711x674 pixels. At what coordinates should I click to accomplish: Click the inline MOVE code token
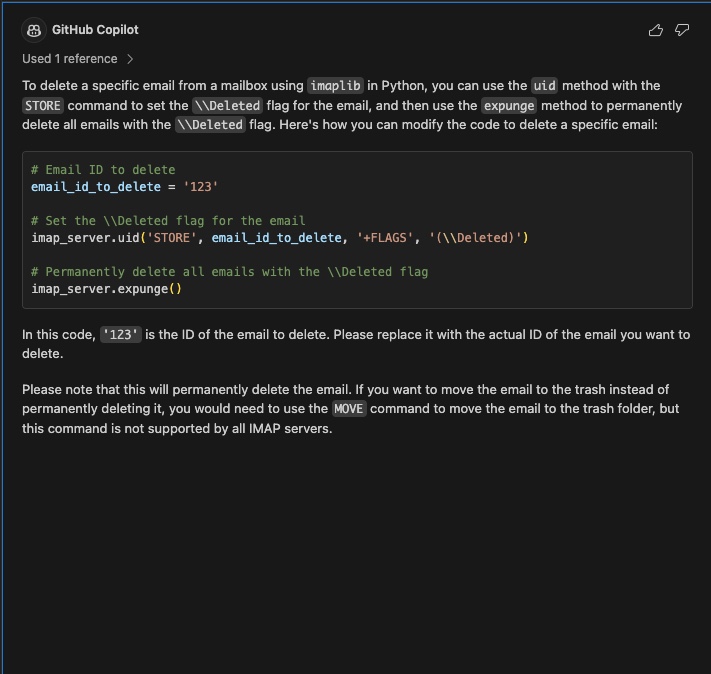point(349,409)
